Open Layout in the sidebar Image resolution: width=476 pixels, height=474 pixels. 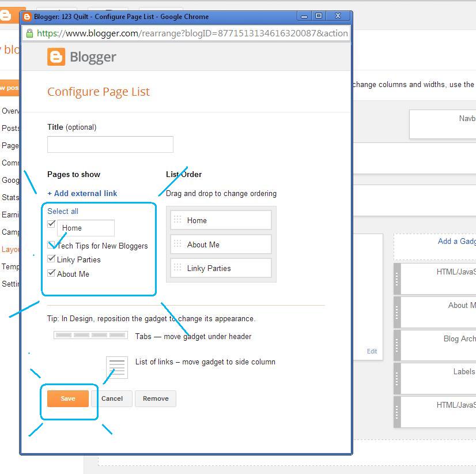tap(9, 249)
